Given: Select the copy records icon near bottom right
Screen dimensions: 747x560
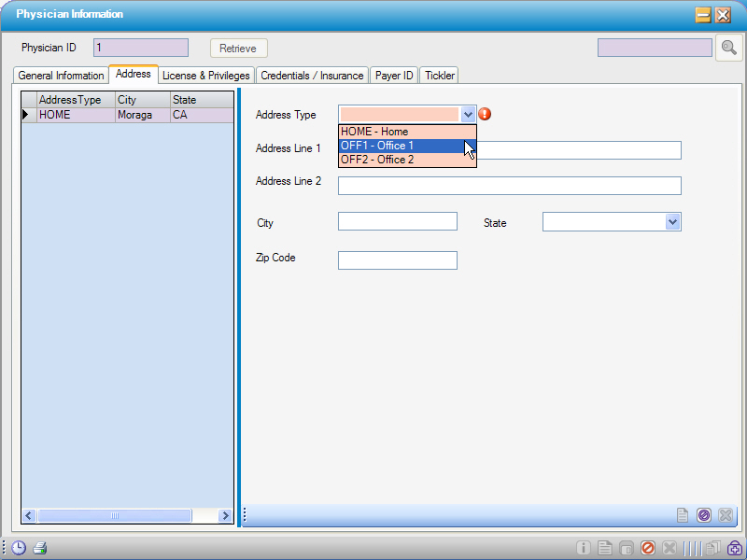Looking at the screenshot, I should (711, 548).
